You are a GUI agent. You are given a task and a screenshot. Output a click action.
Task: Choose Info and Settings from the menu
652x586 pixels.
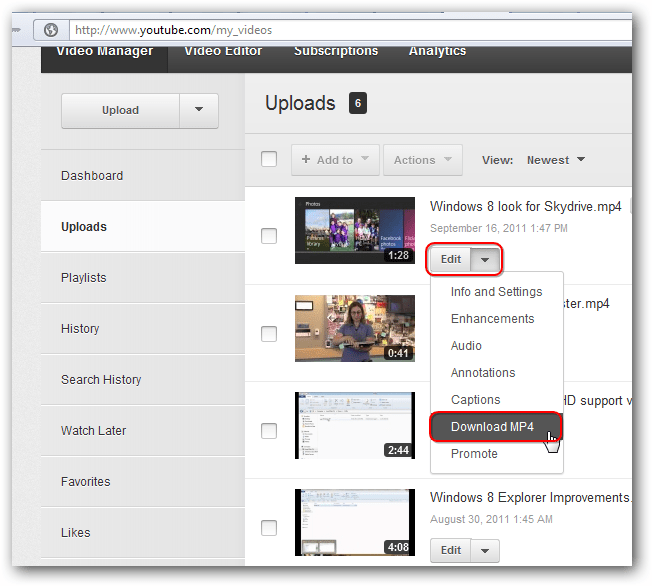496,292
